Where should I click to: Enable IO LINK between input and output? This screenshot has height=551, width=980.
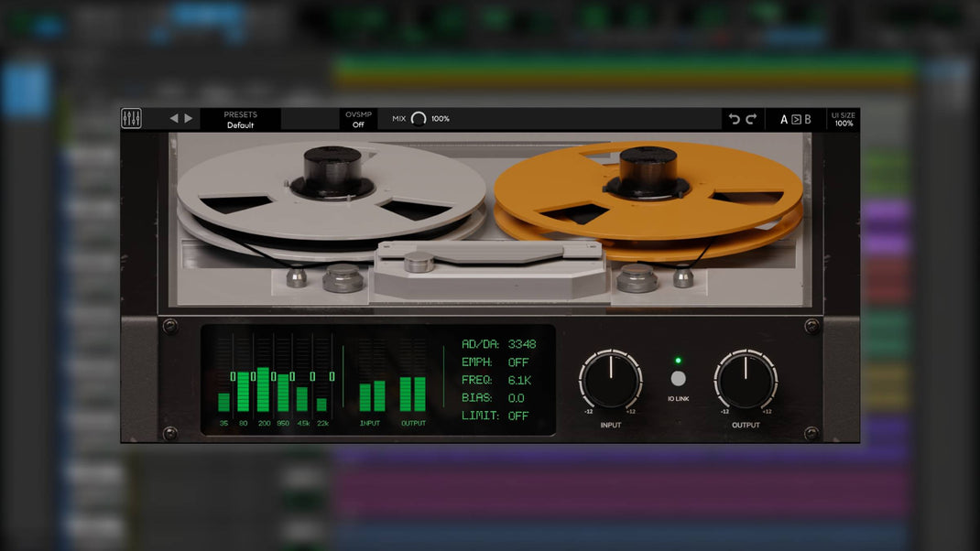[678, 377]
